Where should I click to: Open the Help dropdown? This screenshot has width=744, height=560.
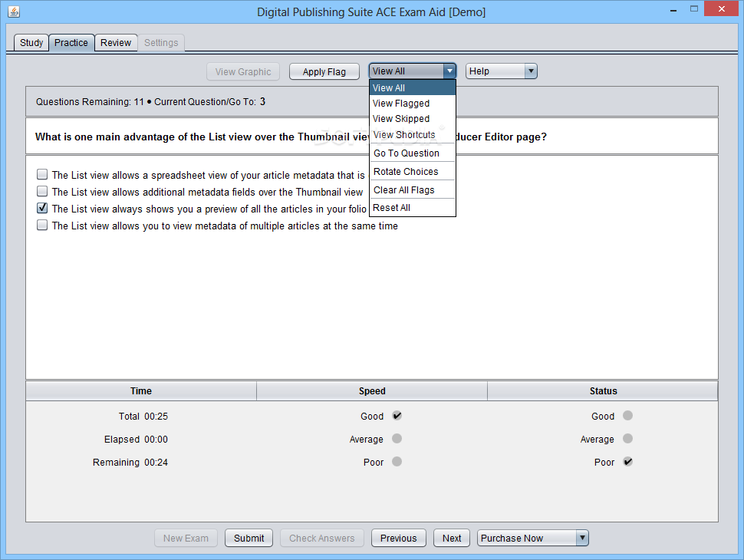pos(501,71)
